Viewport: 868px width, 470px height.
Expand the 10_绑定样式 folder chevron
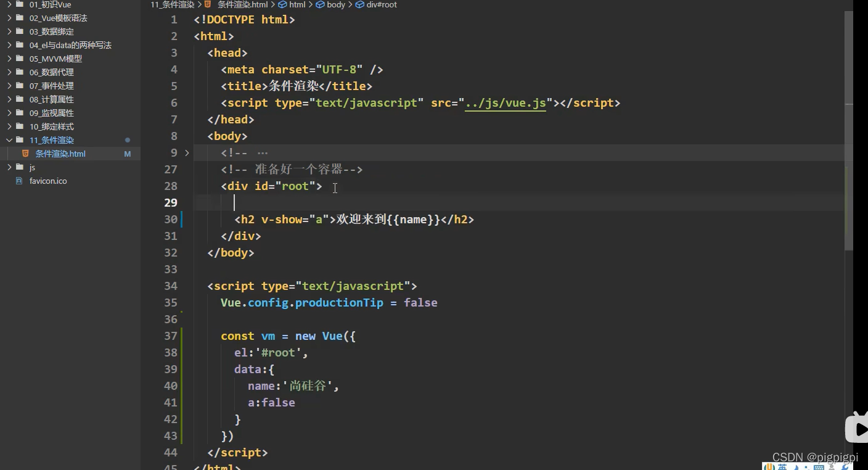click(x=9, y=126)
